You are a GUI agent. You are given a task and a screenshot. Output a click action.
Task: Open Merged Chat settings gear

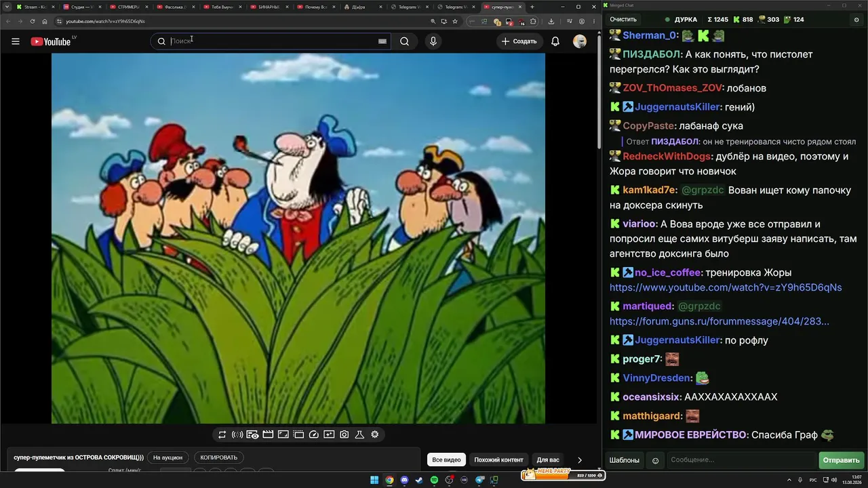pyautogui.click(x=856, y=20)
